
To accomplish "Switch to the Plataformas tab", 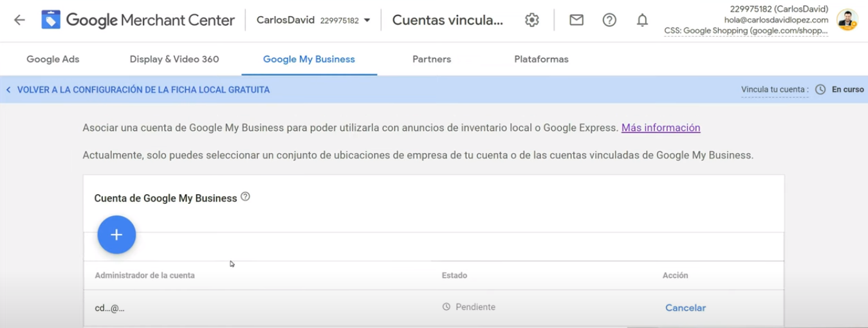I will coord(541,59).
